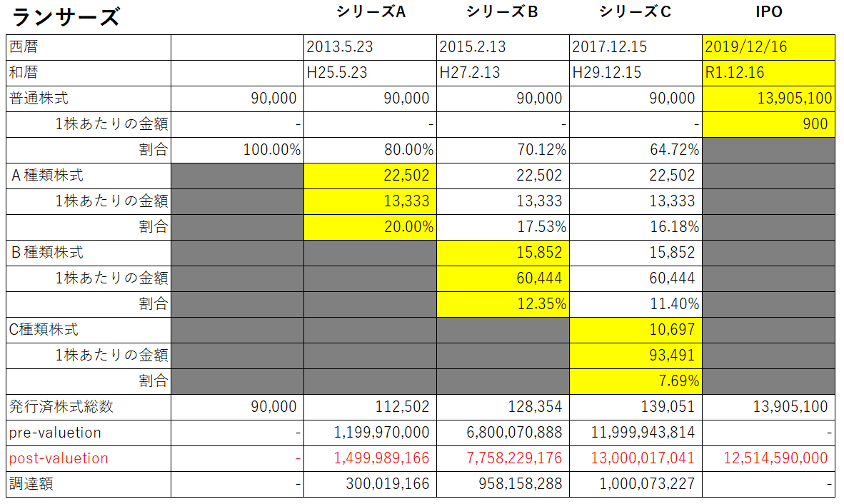Click the yellow 7.69% cell
The image size is (844, 504).
[635, 381]
